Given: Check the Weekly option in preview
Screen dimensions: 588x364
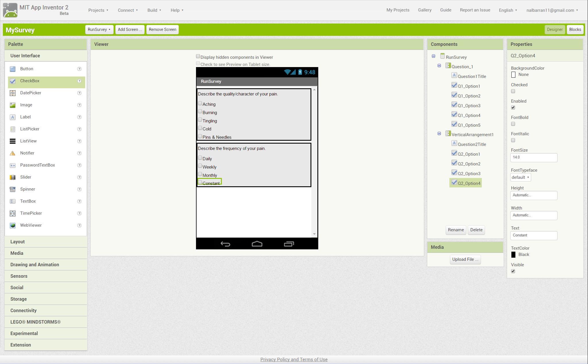Looking at the screenshot, I should pyautogui.click(x=200, y=166).
